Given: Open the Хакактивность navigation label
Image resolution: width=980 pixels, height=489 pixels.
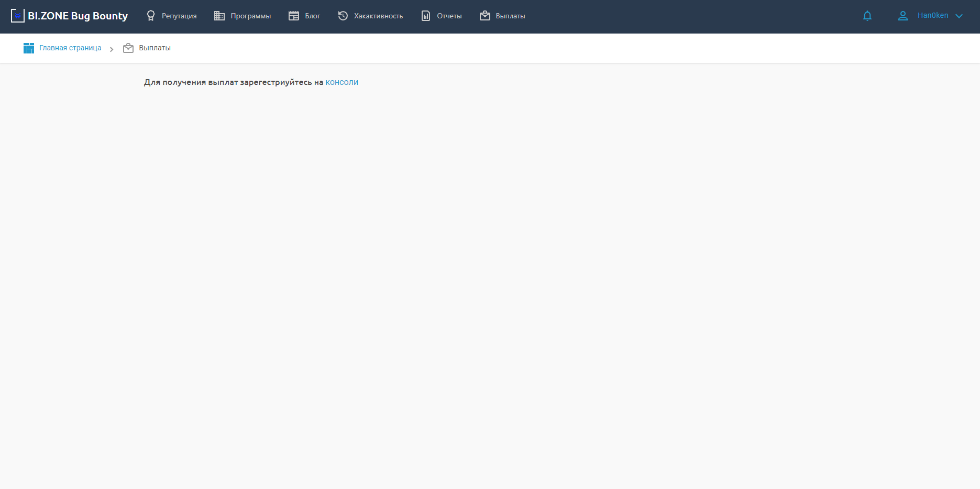Looking at the screenshot, I should (x=378, y=16).
